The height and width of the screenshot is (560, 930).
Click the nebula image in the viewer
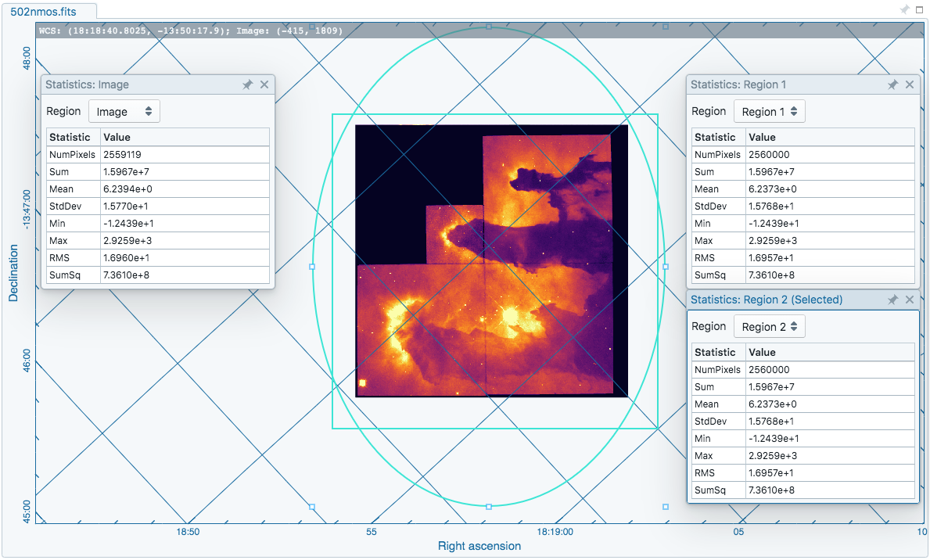tap(492, 261)
